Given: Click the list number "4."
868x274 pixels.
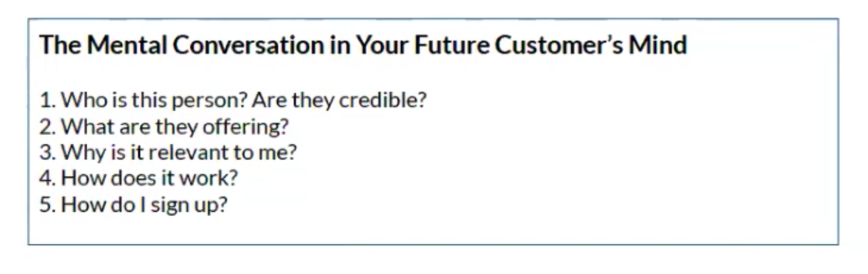Looking at the screenshot, I should (x=47, y=178).
